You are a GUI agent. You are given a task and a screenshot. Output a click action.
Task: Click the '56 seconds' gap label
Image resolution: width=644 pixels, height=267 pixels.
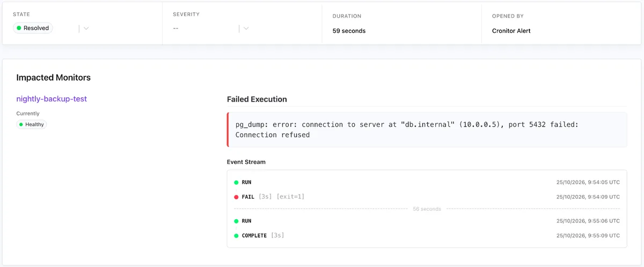tap(427, 209)
